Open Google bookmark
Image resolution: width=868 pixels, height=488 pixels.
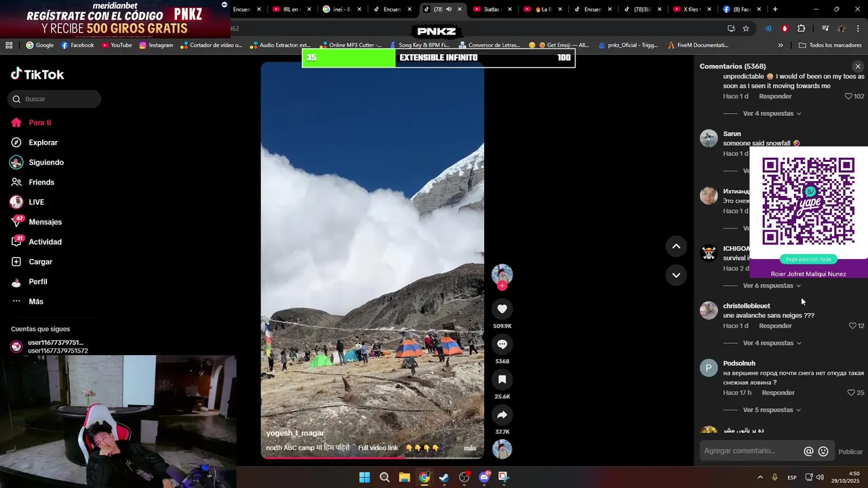(x=39, y=45)
